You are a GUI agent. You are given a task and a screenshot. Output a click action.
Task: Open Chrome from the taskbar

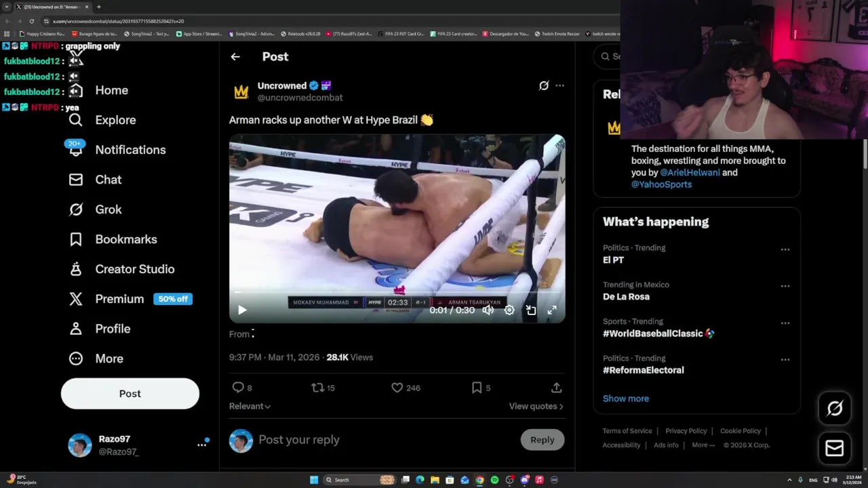(479, 480)
